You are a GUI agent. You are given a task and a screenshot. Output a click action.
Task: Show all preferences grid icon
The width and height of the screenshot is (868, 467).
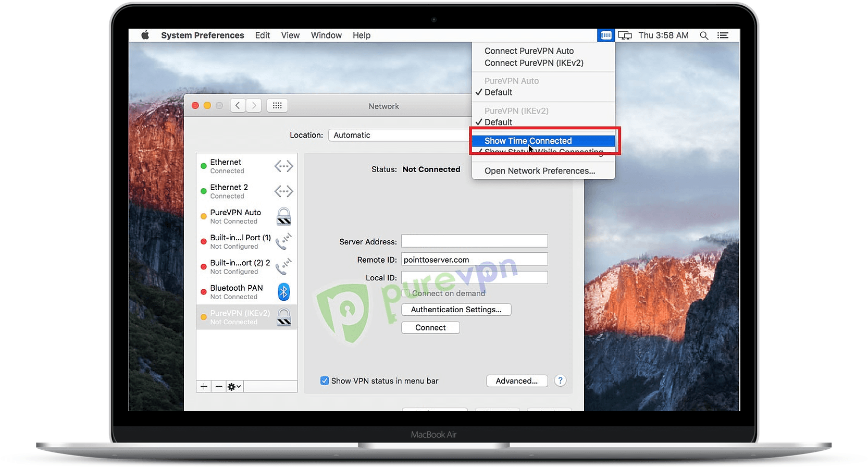click(x=277, y=105)
